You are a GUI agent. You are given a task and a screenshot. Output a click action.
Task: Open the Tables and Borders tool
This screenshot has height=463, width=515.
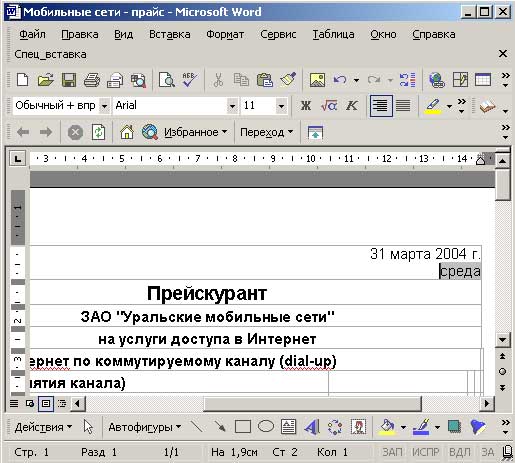click(x=460, y=80)
